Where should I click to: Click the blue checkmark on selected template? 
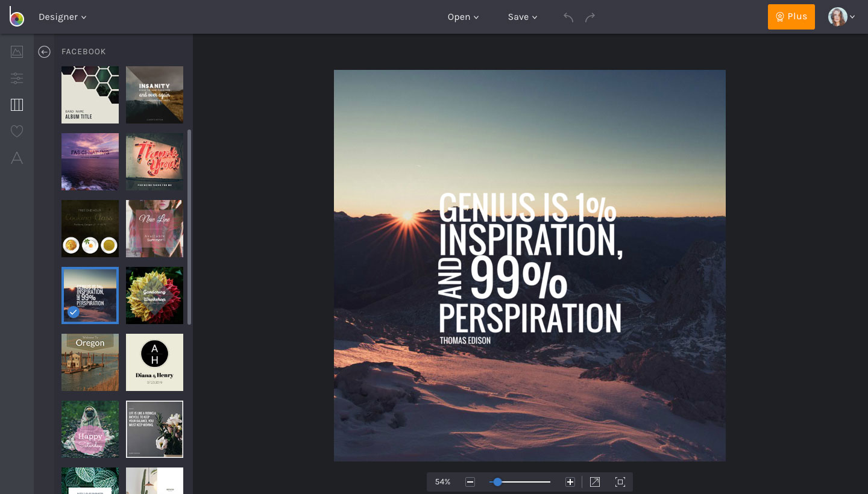(74, 312)
